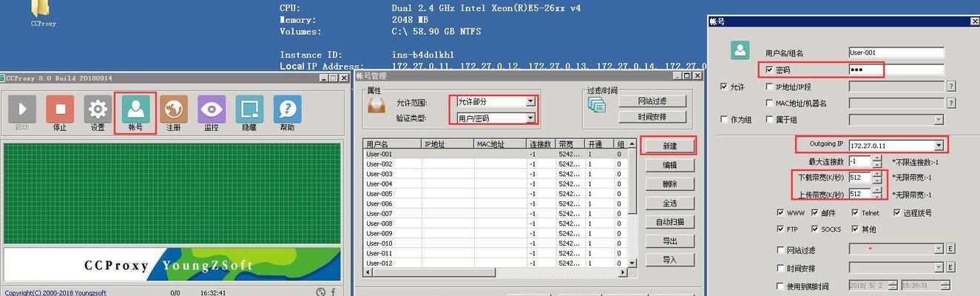Open the 时间安排 dropdown in 帐号 dialog
The width and height of the screenshot is (980, 296).
[939, 267]
